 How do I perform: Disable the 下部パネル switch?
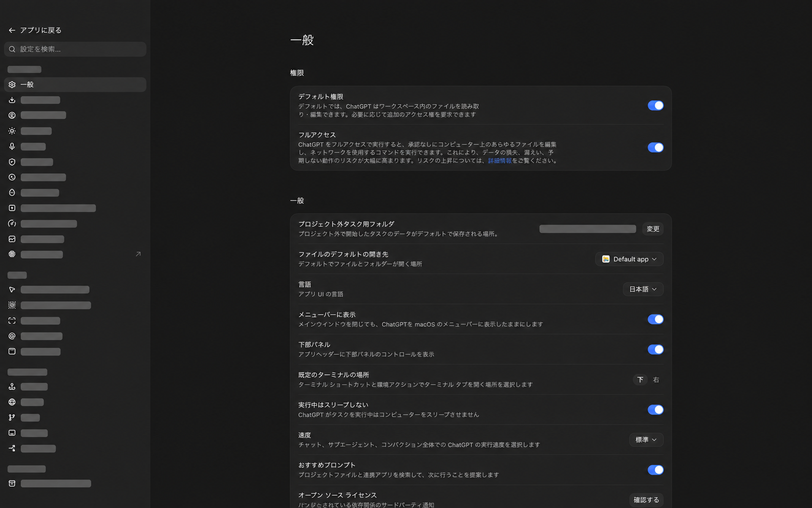point(655,349)
